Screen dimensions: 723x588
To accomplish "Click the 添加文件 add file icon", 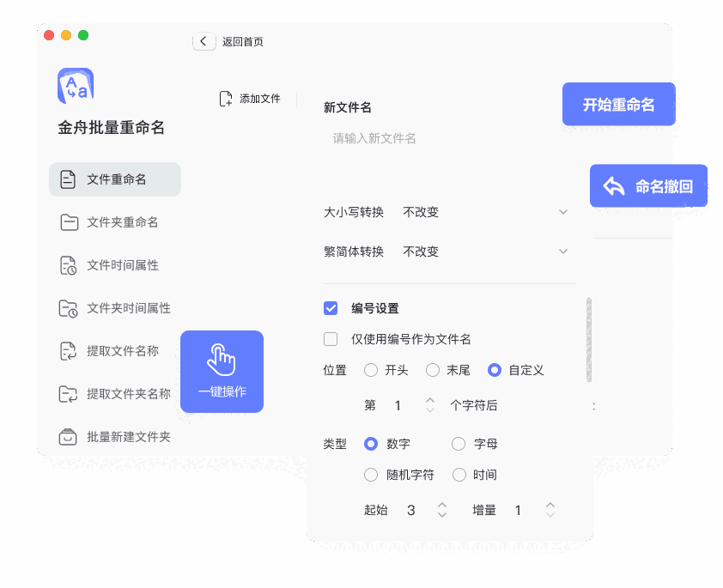I will (226, 98).
